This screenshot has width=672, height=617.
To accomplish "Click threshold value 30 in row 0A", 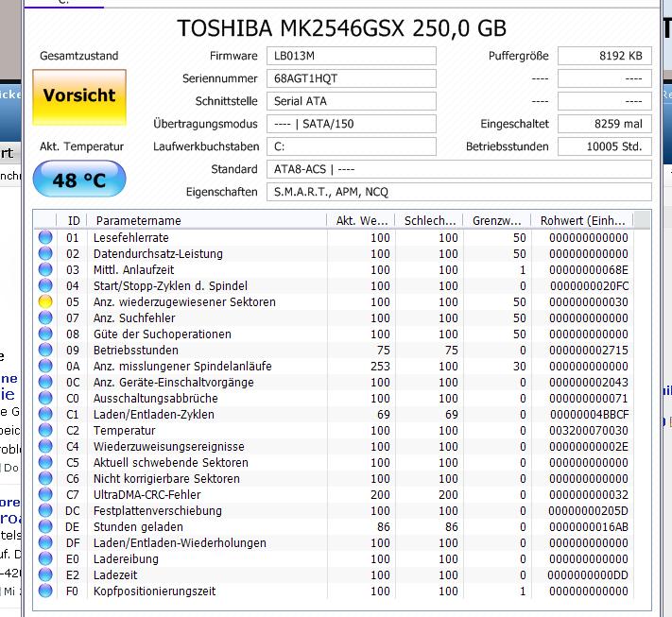I will (x=520, y=367).
